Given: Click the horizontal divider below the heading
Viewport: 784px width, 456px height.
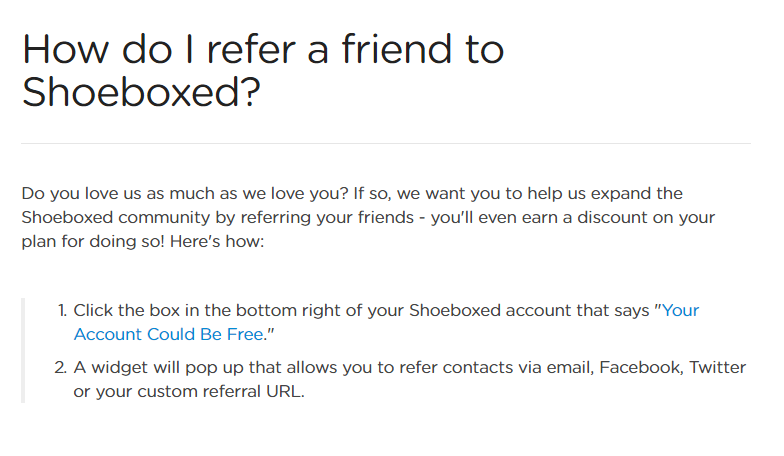Looking at the screenshot, I should [x=386, y=144].
